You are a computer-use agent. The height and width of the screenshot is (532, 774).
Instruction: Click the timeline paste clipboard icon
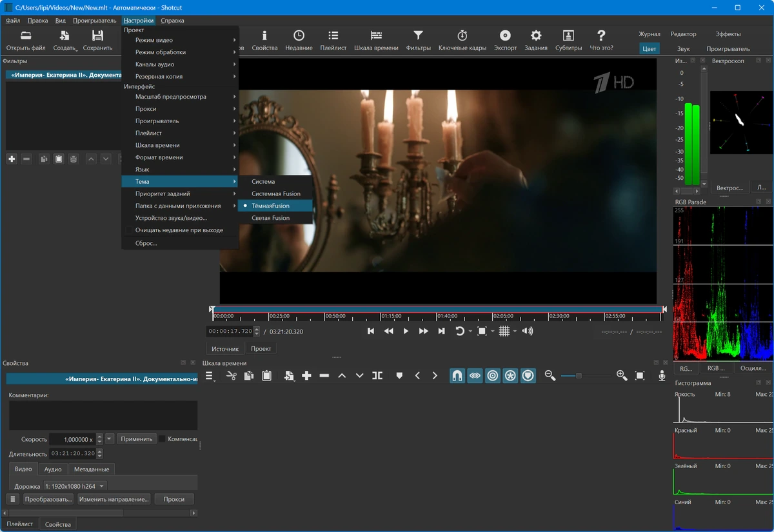coord(266,375)
